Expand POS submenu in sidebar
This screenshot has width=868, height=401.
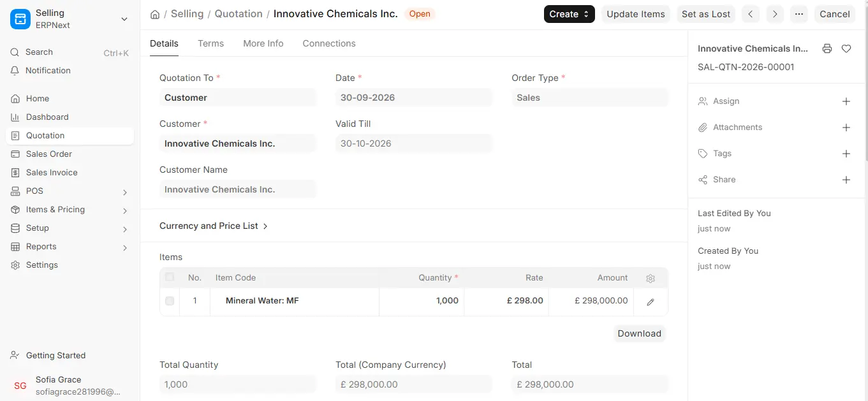tap(125, 192)
